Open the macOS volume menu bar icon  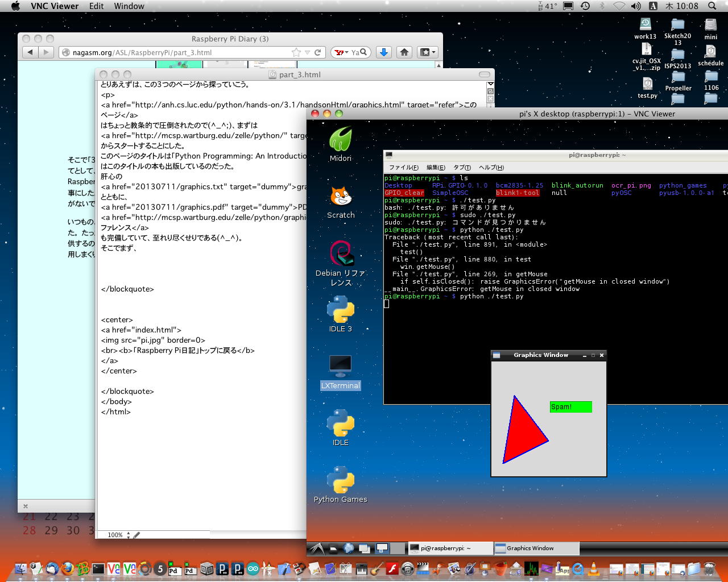tap(636, 6)
